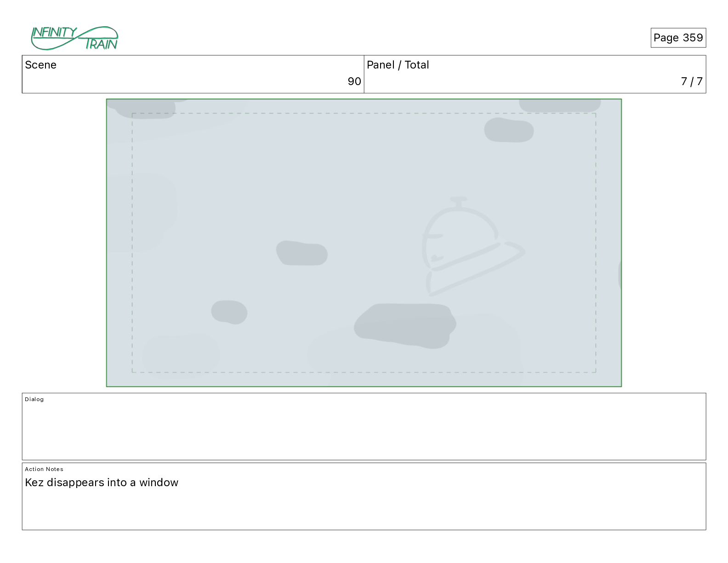Viewport: 728px width, 563px height.
Task: Click the storyboard panel thumbnail
Action: click(x=364, y=243)
